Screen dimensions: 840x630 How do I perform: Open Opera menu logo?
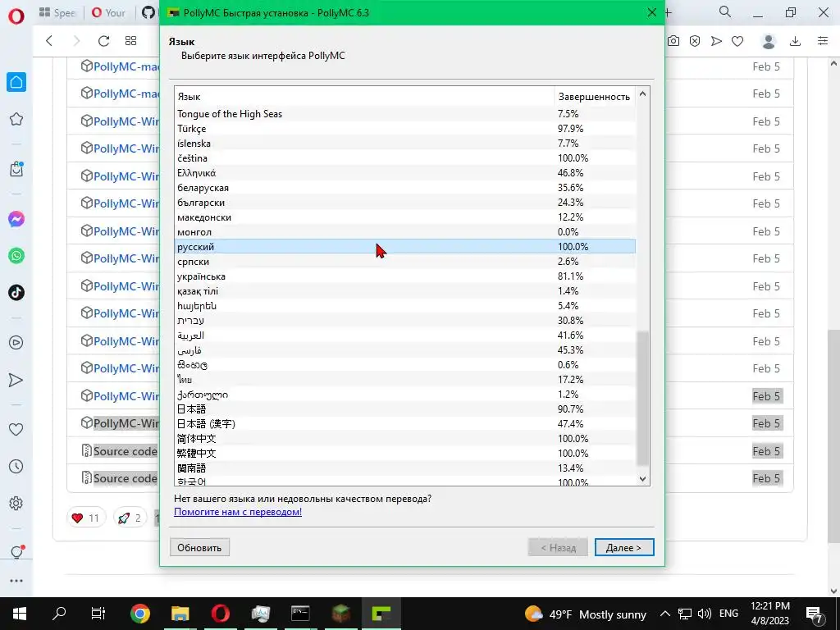click(x=16, y=16)
